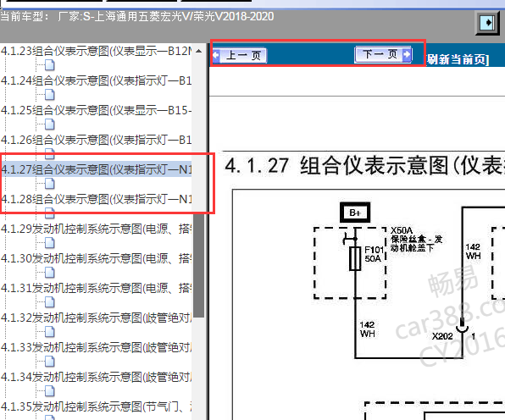This screenshot has width=505, height=420.
Task: Click page icon under 4.1.32 entry
Action: pos(50,332)
